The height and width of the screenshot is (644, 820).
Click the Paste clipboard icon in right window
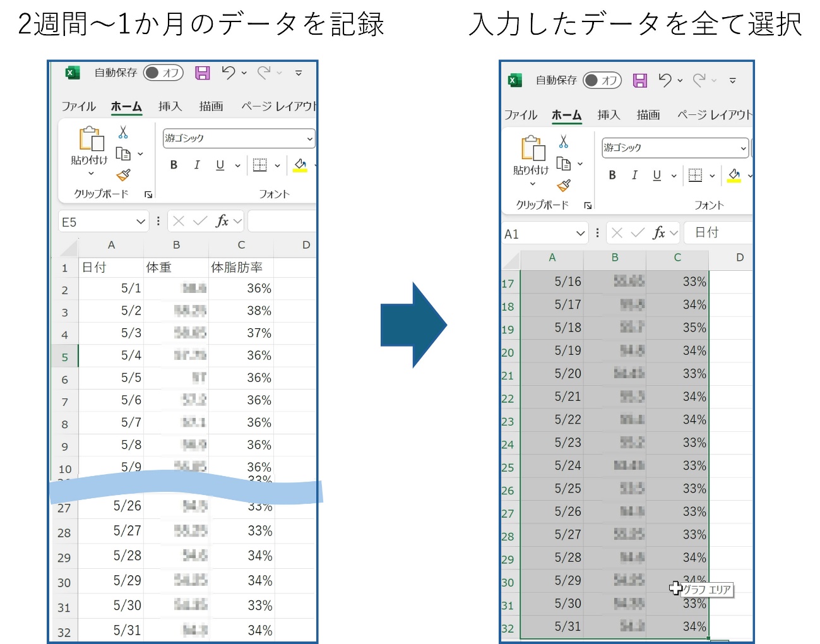click(533, 148)
